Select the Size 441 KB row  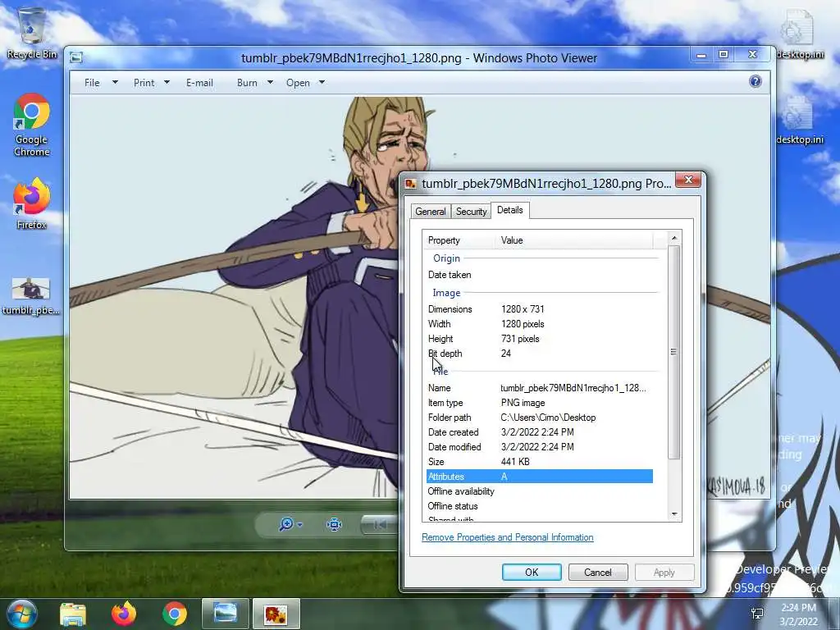click(540, 462)
